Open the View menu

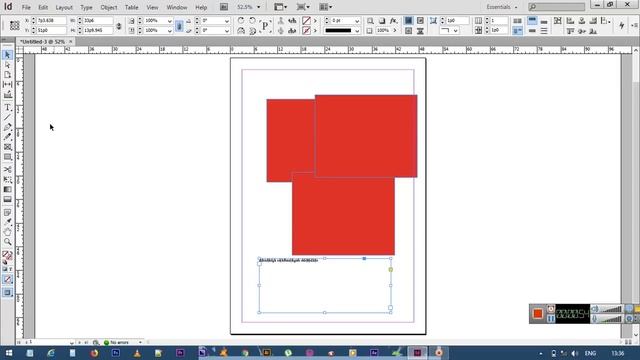pyautogui.click(x=152, y=7)
